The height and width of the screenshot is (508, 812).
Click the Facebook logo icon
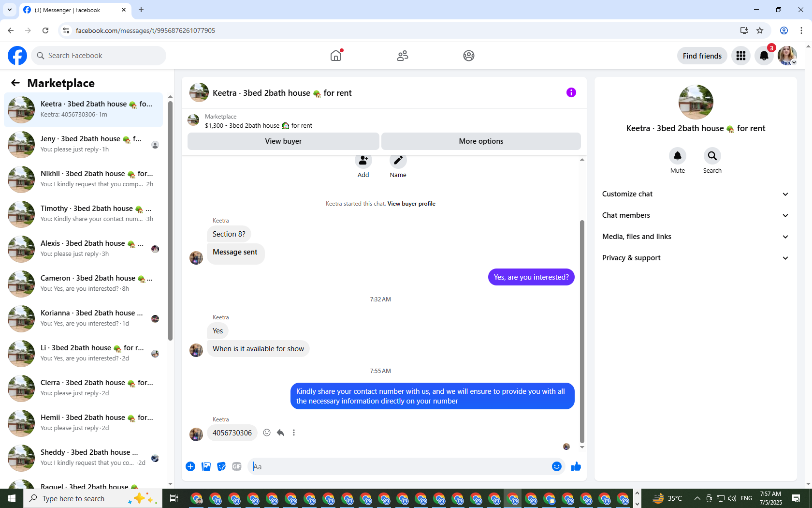coord(17,56)
